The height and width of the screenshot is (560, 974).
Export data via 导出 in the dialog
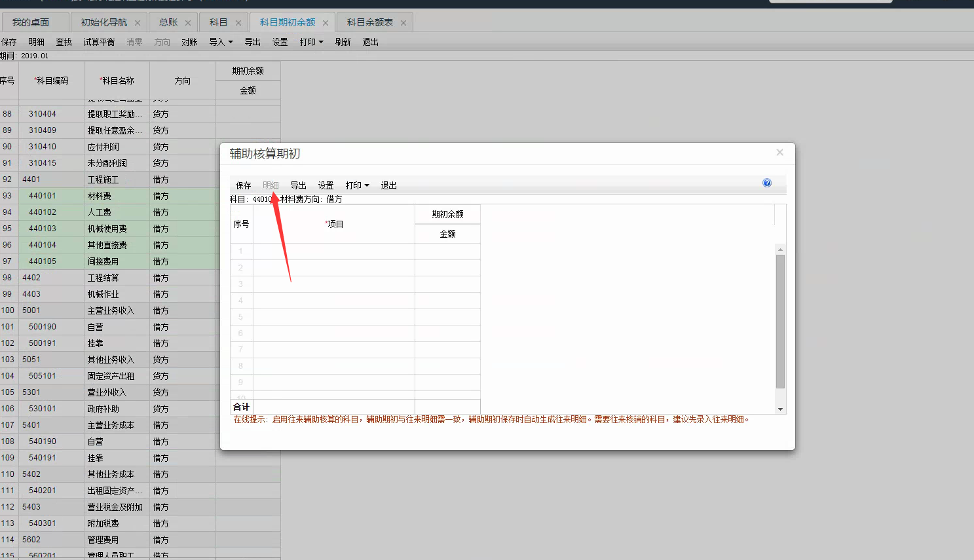298,185
